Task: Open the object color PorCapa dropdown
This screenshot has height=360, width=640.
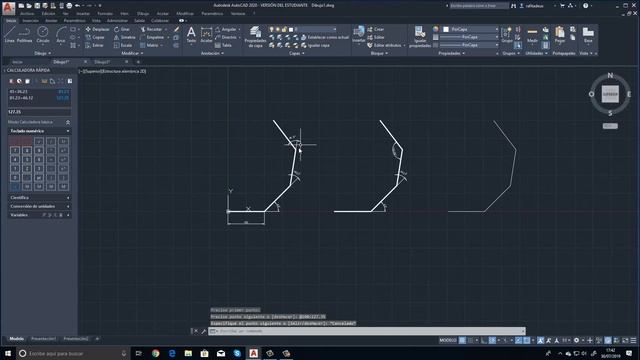Action: [470, 29]
